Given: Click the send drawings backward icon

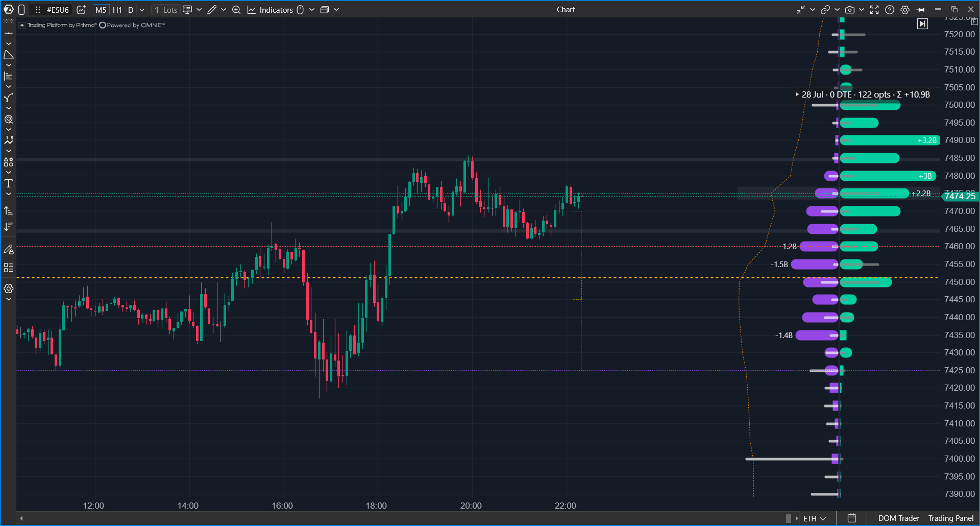Looking at the screenshot, I should click(9, 226).
